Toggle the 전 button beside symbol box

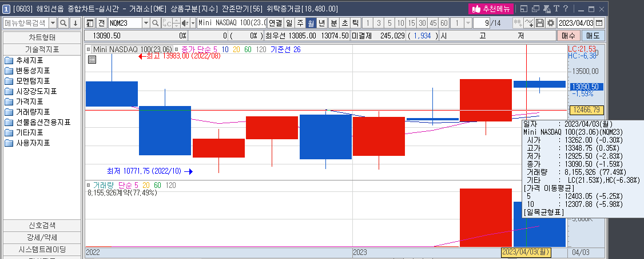click(101, 23)
